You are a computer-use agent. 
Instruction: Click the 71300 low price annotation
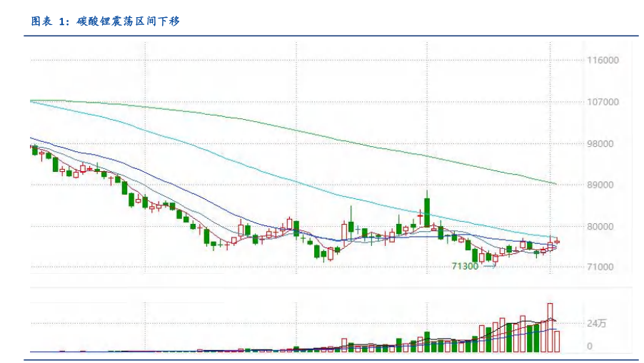[x=465, y=267]
